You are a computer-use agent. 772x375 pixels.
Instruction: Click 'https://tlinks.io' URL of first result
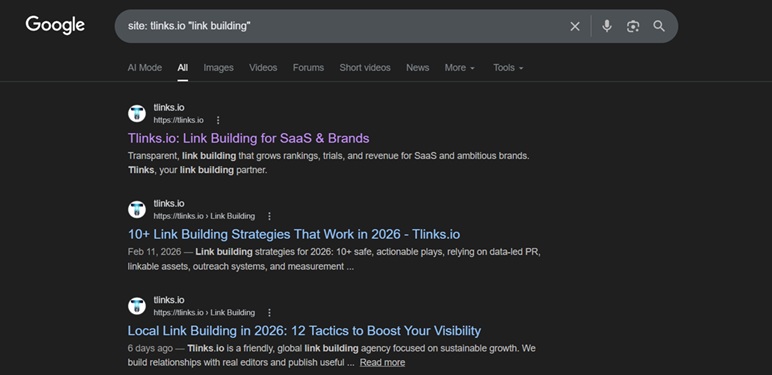coord(178,121)
